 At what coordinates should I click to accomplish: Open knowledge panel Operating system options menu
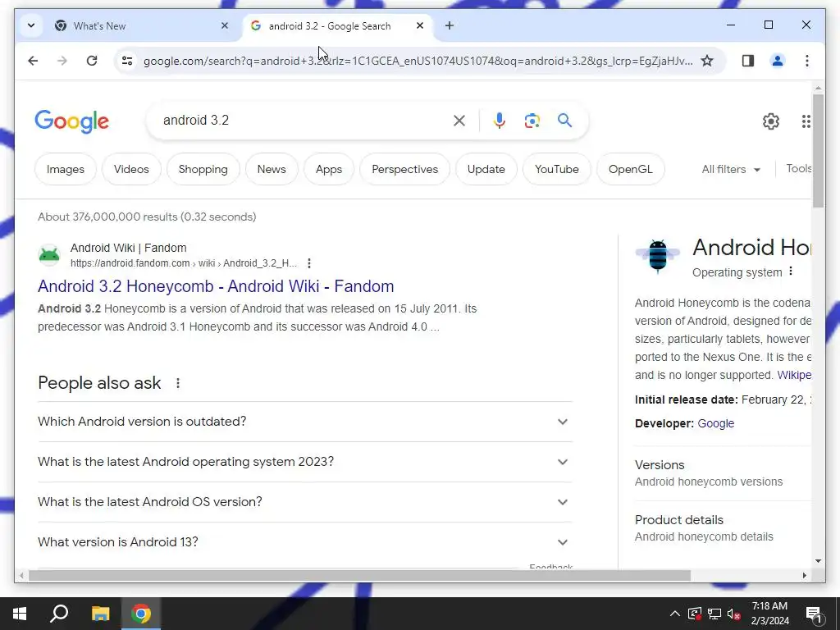click(x=791, y=272)
